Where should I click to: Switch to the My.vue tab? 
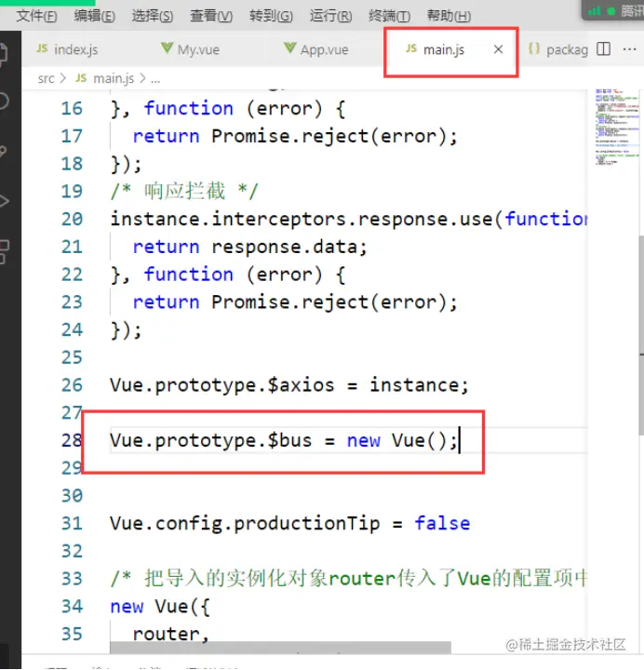[x=191, y=49]
